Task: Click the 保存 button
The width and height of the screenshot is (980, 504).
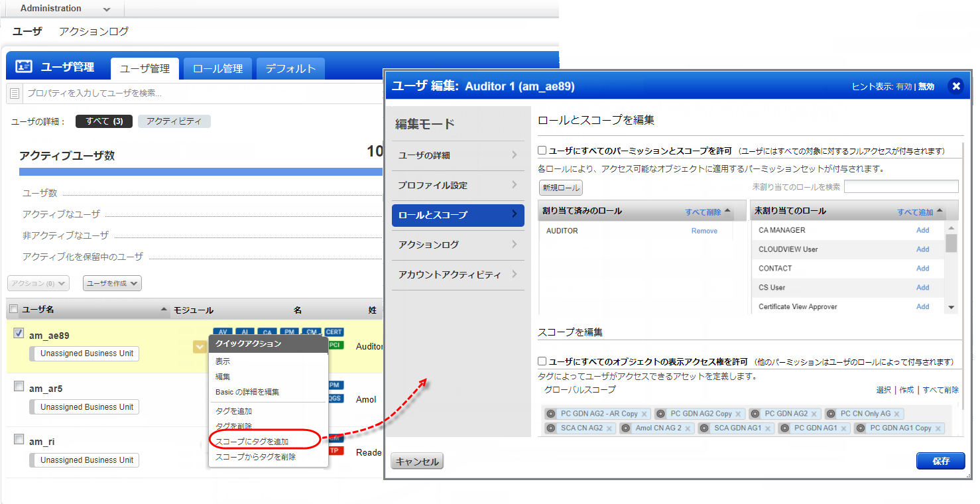Action: (x=940, y=461)
